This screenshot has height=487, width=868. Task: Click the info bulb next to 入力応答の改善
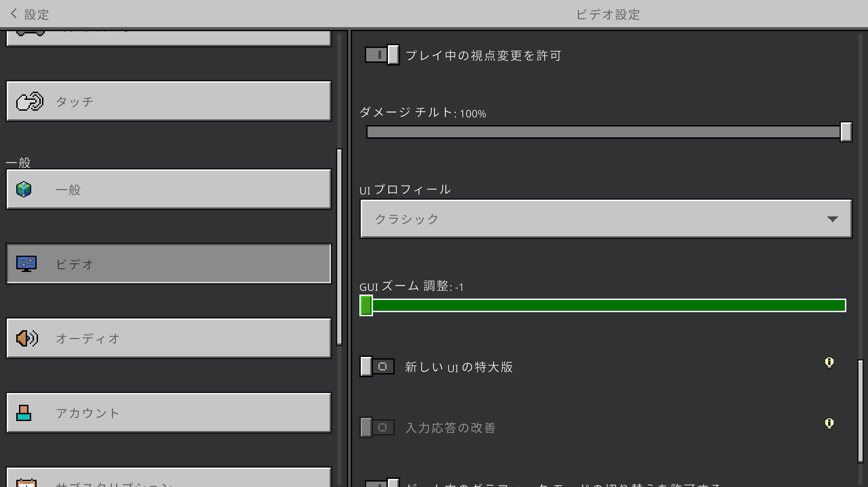829,424
